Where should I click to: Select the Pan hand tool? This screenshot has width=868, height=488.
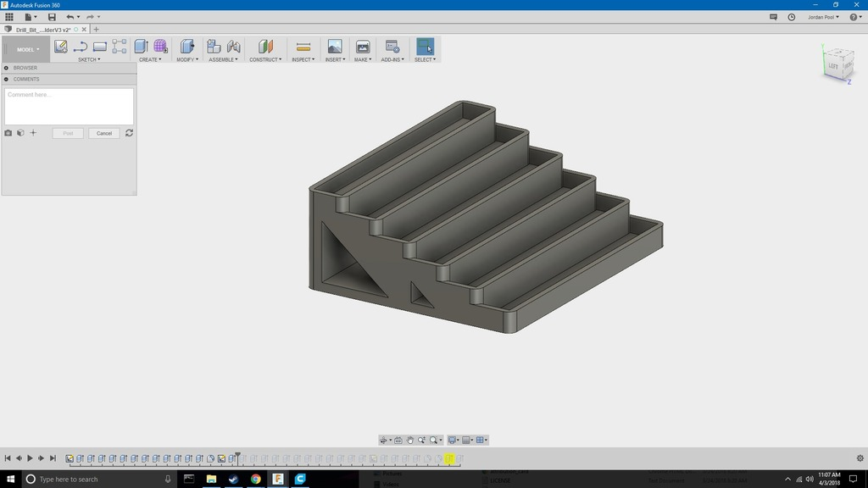pyautogui.click(x=410, y=440)
